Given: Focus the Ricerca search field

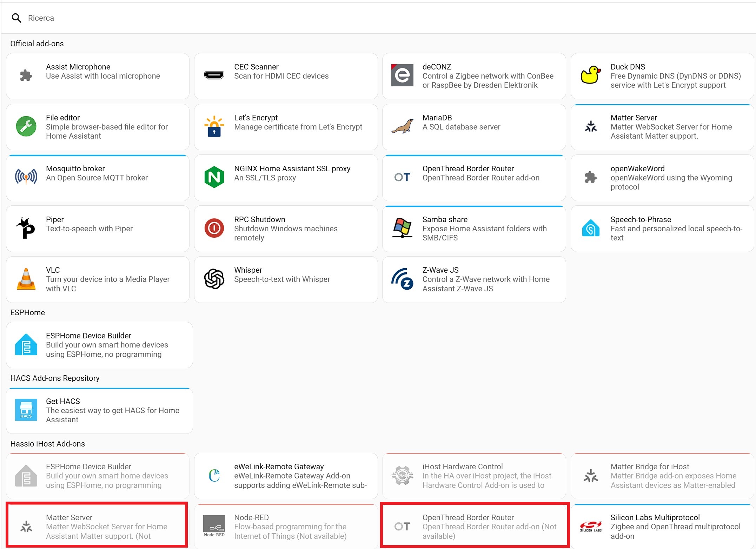Looking at the screenshot, I should click(x=386, y=18).
